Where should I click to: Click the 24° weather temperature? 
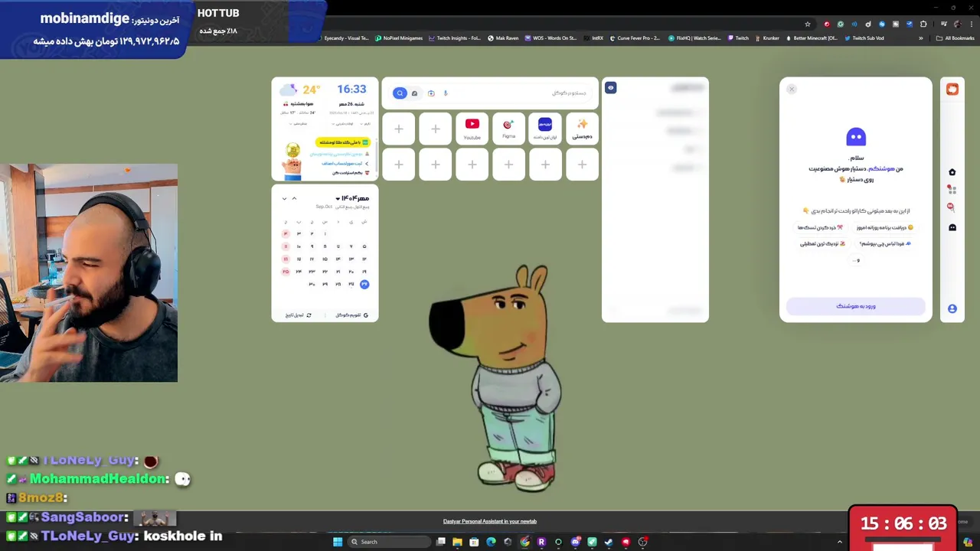[311, 90]
